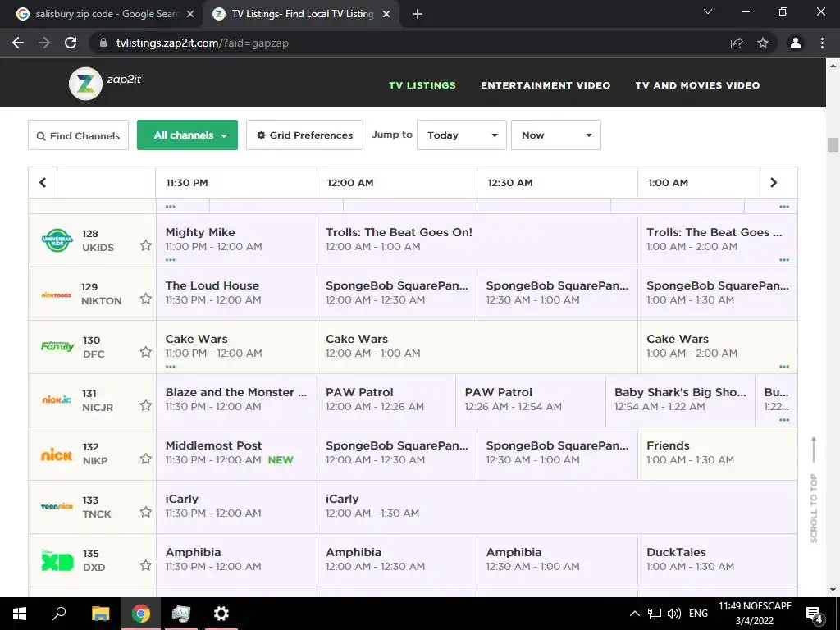
Task: Open PAW Patrol 12:26 AM listing
Action: click(x=531, y=399)
